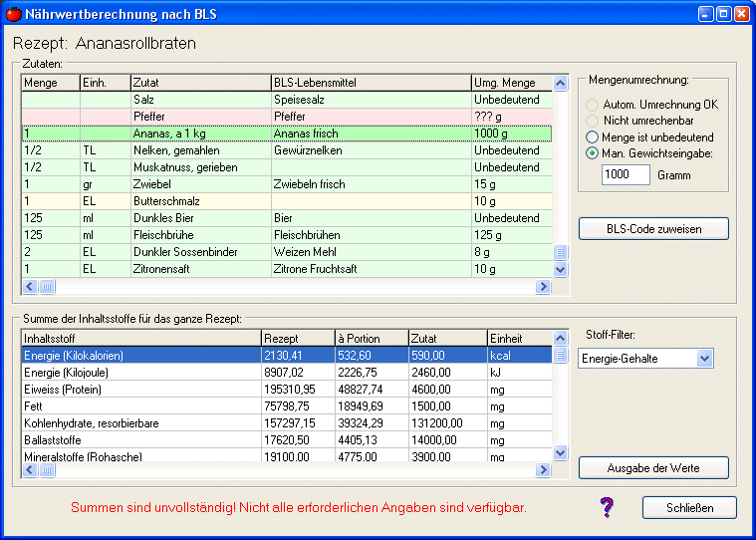Viewport: 756px width, 540px height.
Task: Click the '??? g' converted amount cell
Action: [512, 117]
